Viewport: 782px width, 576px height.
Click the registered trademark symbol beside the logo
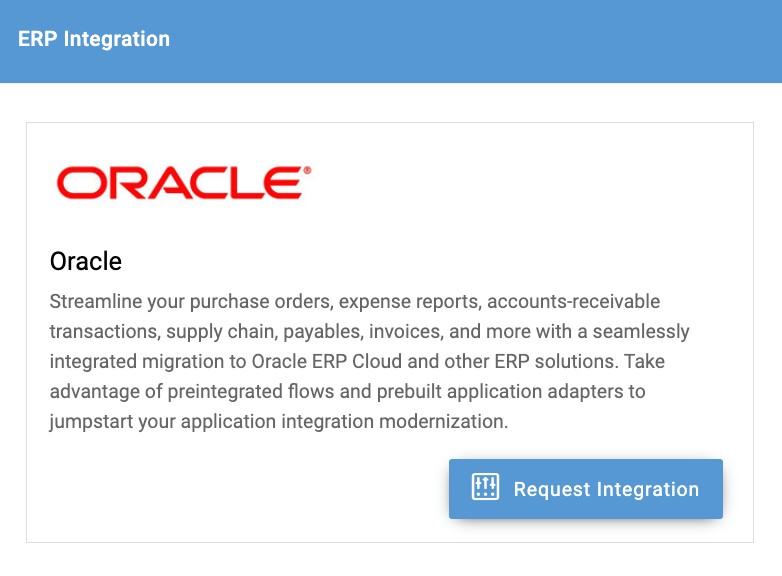click(x=306, y=171)
